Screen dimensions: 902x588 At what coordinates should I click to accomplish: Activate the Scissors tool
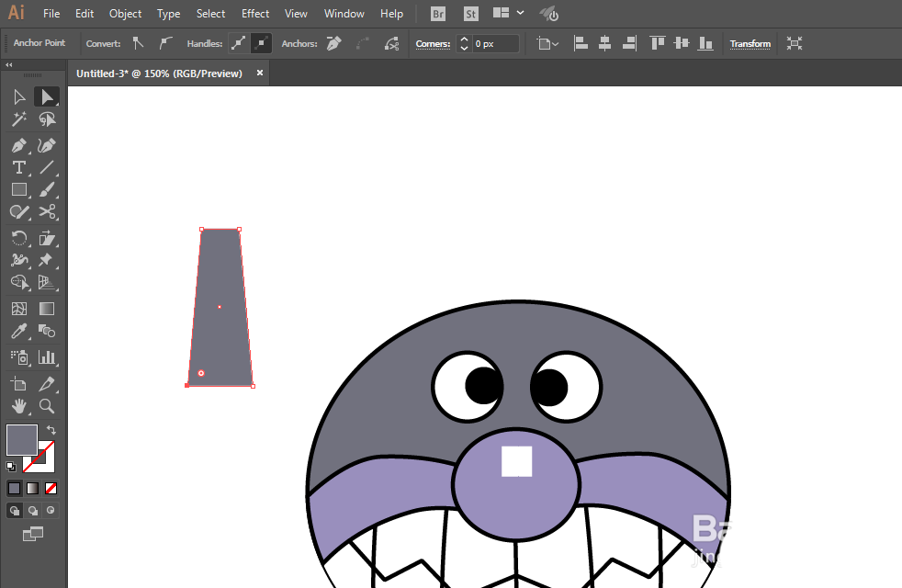[47, 211]
